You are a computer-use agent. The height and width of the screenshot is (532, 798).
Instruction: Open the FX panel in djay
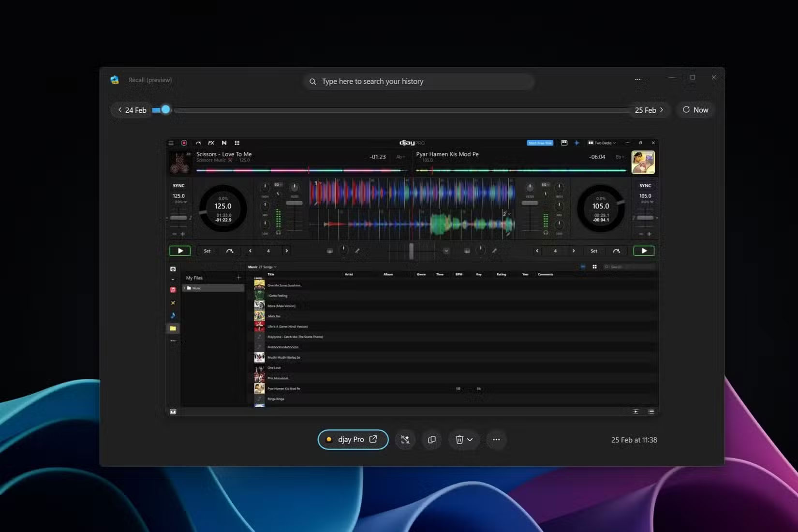tap(211, 143)
